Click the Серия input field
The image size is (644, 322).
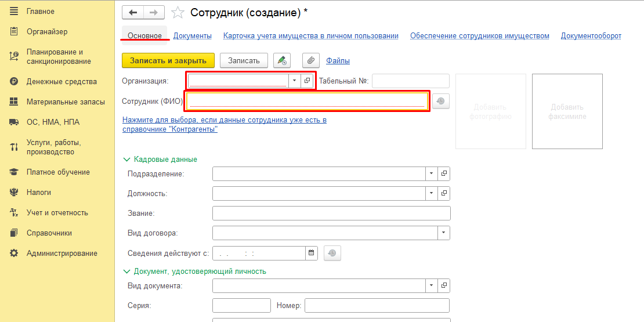coord(242,306)
